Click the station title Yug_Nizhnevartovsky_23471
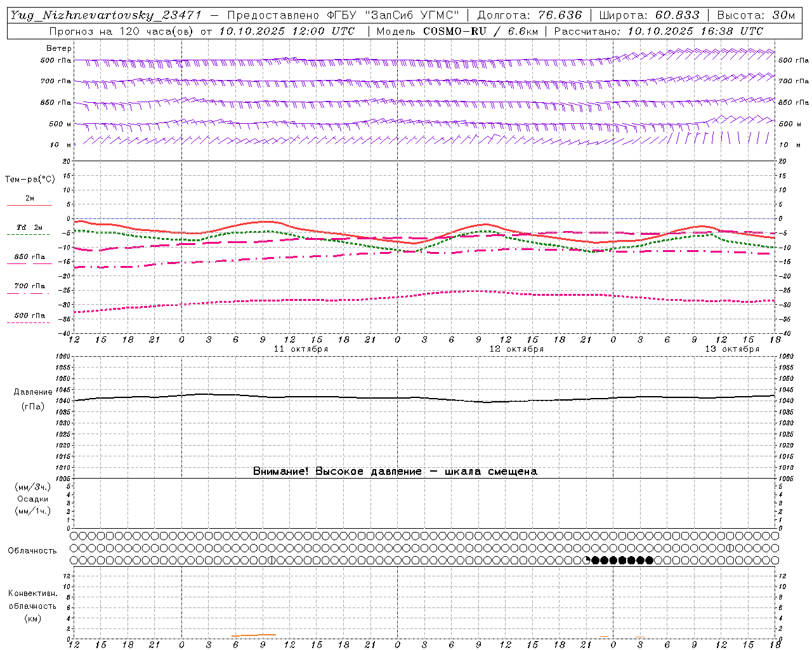This screenshot has width=812, height=650. pos(105,15)
